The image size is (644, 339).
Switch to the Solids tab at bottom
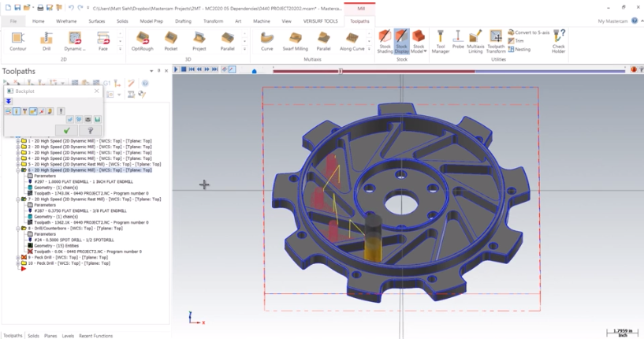[x=33, y=336]
